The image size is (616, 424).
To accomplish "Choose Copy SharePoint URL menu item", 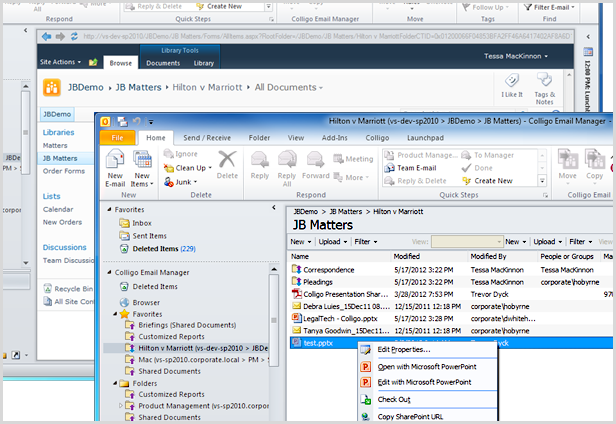I will click(x=428, y=417).
